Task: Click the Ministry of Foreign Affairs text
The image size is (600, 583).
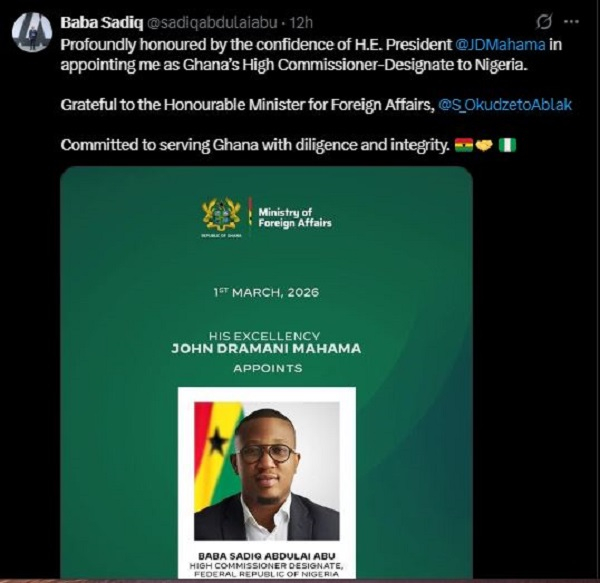Action: click(294, 217)
